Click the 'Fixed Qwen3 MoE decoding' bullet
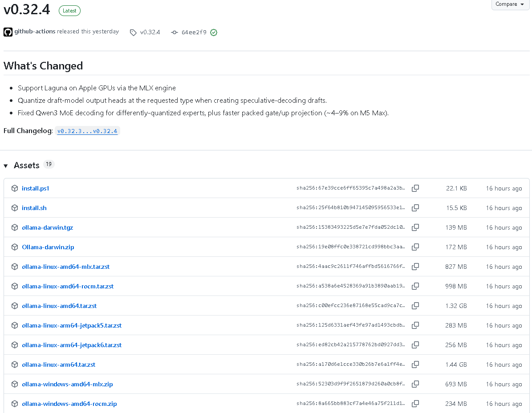This screenshot has width=532, height=413. (x=203, y=113)
